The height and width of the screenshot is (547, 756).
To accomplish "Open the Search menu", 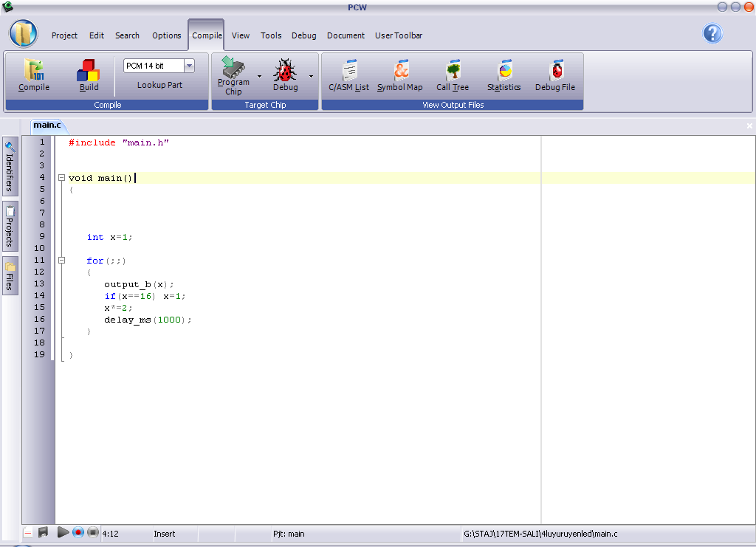I will pos(127,35).
